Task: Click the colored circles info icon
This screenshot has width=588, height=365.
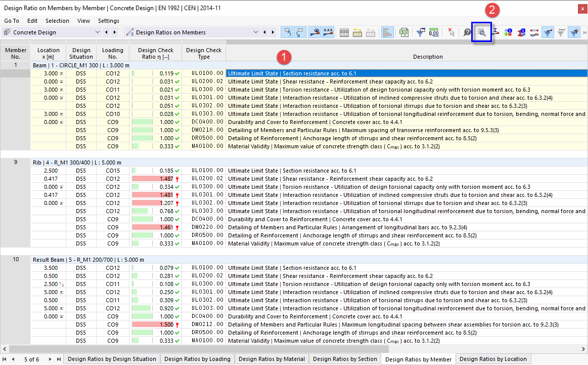Action: point(508,33)
